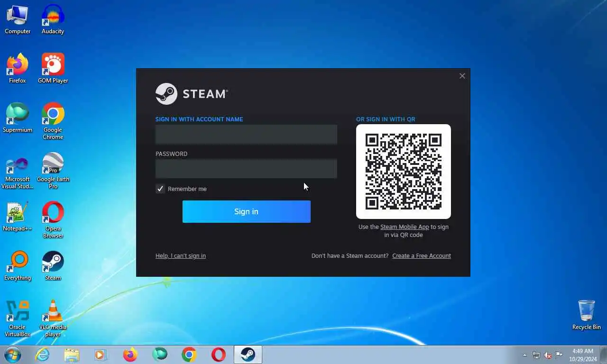
Task: Open Windows Explorer from the taskbar
Action: (x=72, y=355)
